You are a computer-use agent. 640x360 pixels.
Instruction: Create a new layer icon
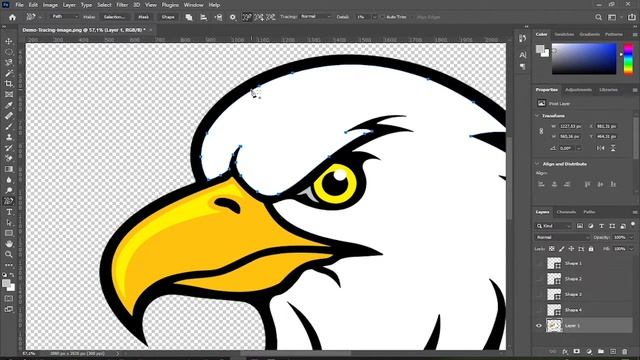click(x=613, y=351)
